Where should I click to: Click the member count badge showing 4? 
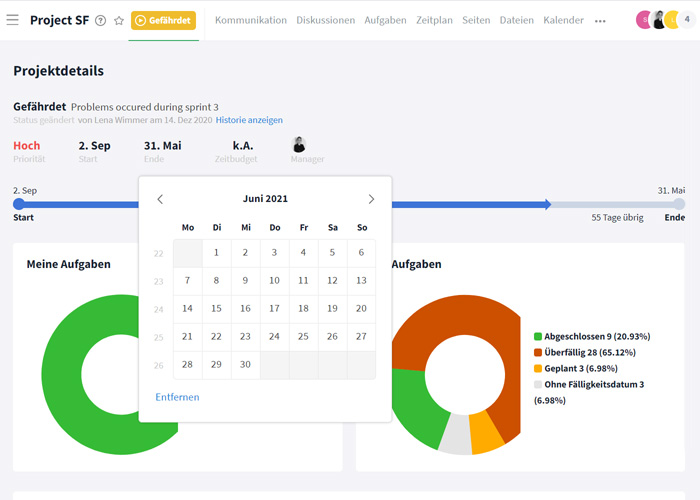686,19
